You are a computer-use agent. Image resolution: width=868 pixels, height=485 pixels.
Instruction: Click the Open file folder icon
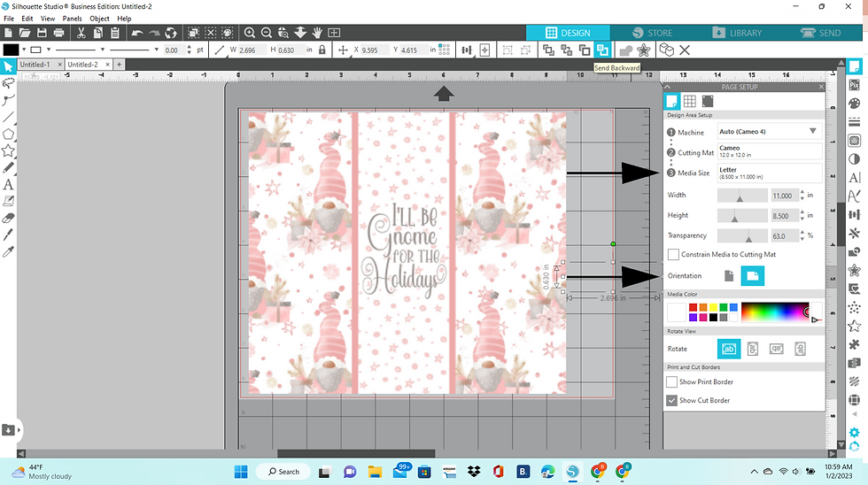tap(25, 33)
